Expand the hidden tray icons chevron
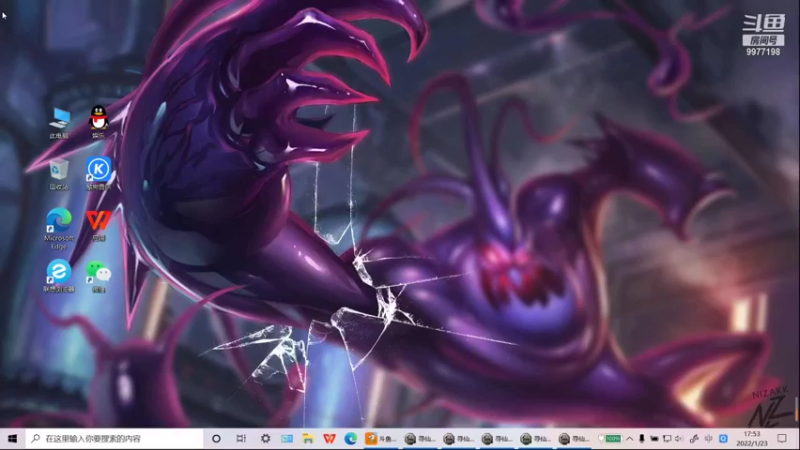This screenshot has height=450, width=800. coord(630,439)
